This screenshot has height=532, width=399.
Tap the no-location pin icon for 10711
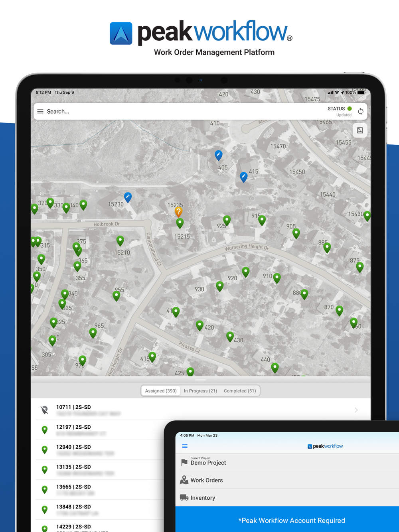45,410
